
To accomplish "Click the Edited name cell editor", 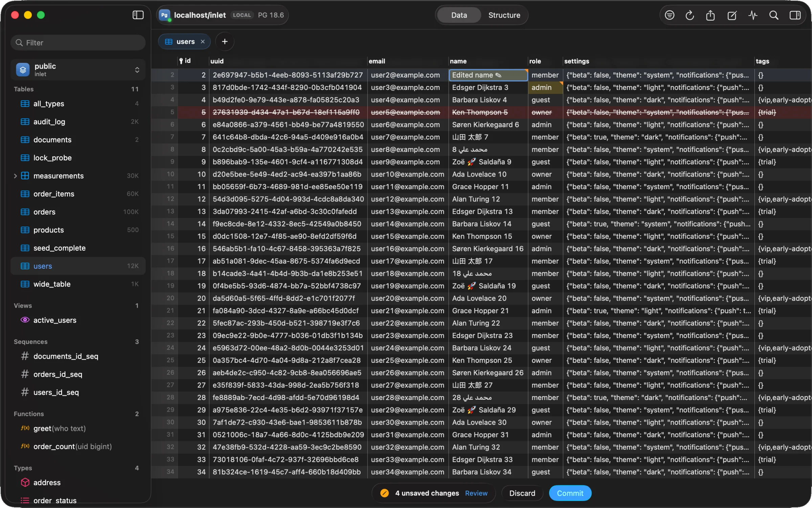I will (488, 75).
